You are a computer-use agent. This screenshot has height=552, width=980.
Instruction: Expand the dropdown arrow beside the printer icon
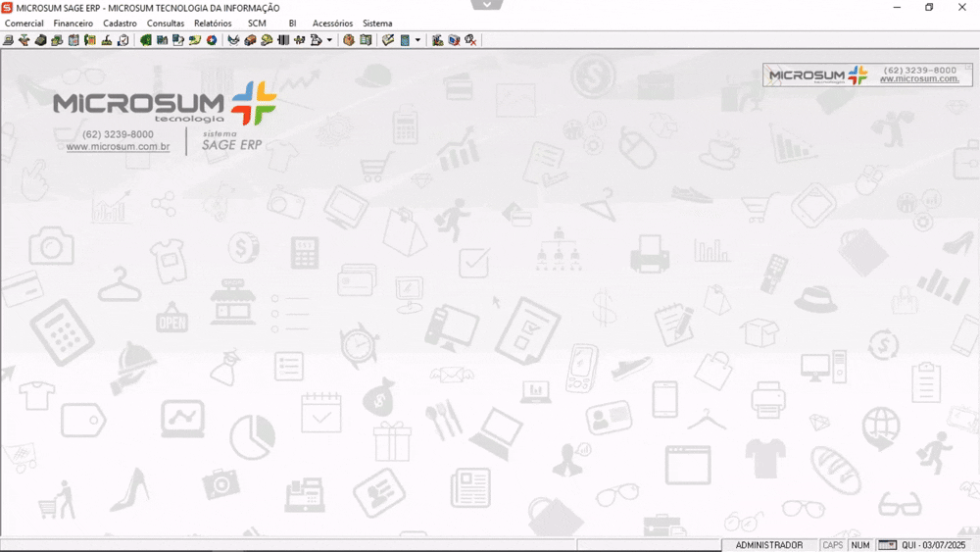[329, 40]
